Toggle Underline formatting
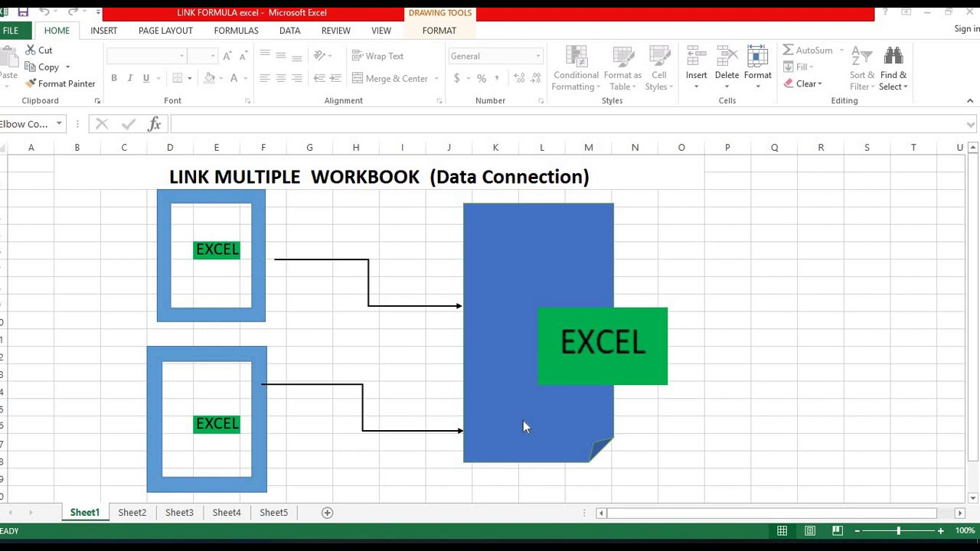The height and width of the screenshot is (551, 980). (x=145, y=78)
